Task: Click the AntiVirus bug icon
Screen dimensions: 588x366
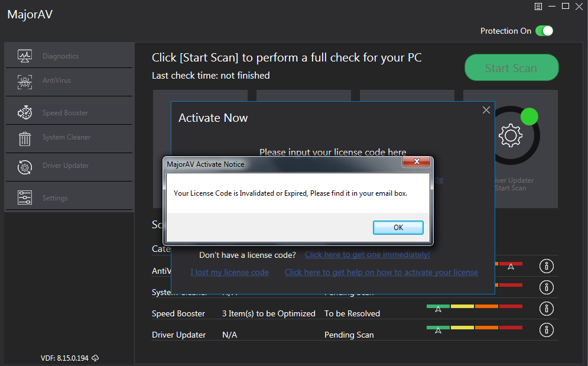Action: 25,82
